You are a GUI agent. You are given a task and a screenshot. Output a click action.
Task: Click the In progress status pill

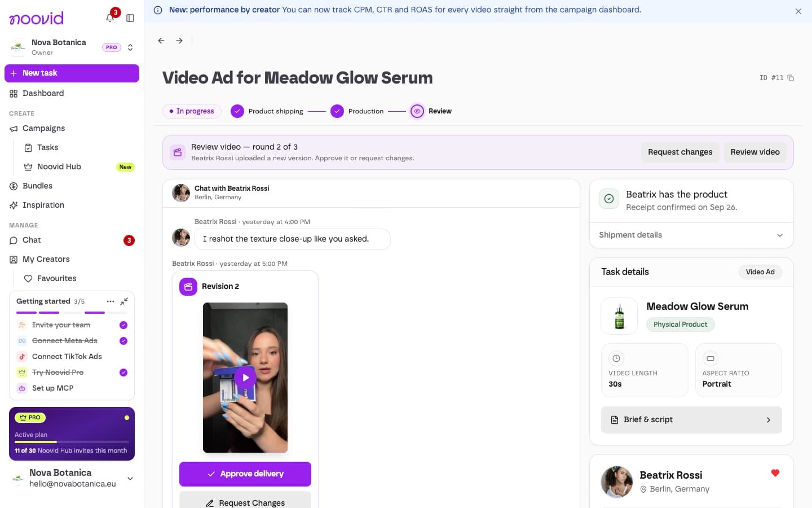click(192, 111)
